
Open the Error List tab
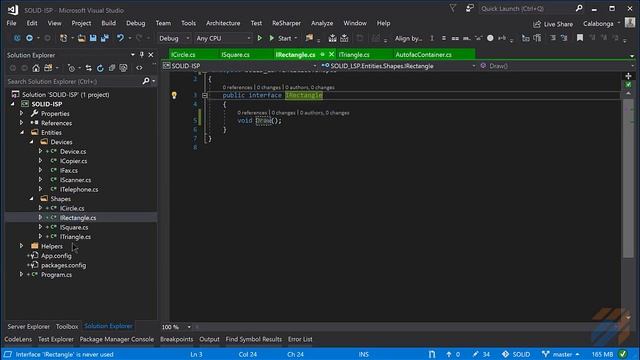pos(300,339)
